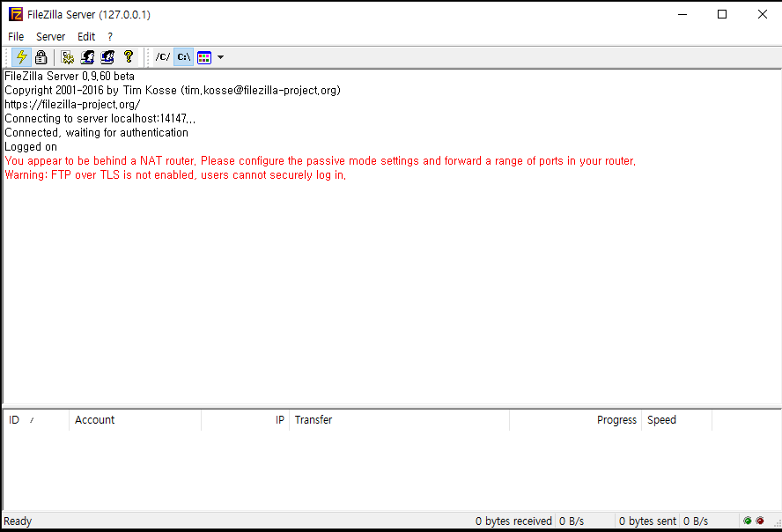Click '0 bytes received' in status bar
The image size is (782, 532).
click(x=513, y=521)
